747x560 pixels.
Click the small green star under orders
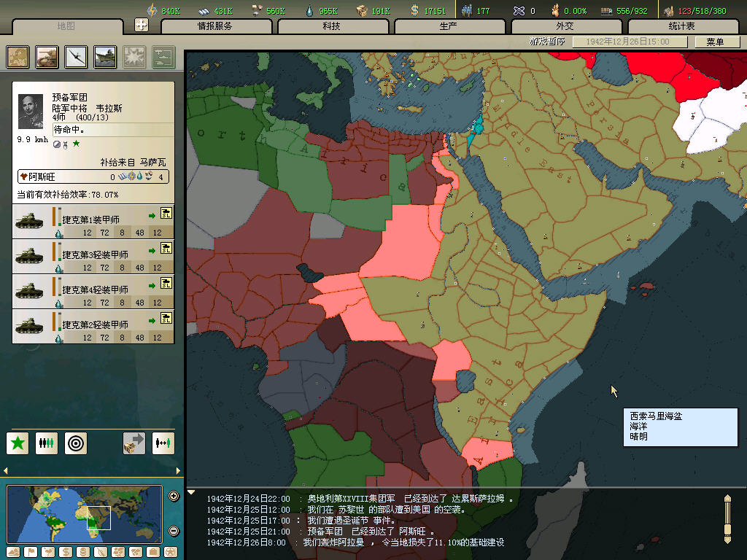pos(76,144)
